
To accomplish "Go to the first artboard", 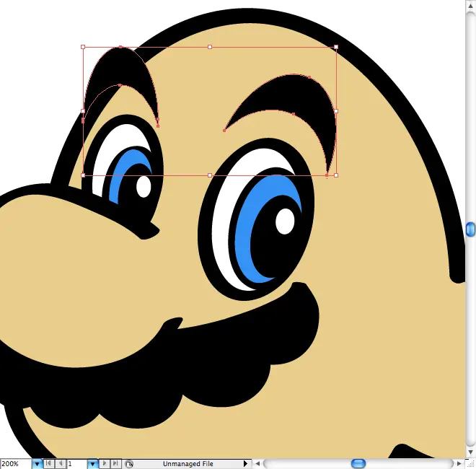I will click(48, 463).
